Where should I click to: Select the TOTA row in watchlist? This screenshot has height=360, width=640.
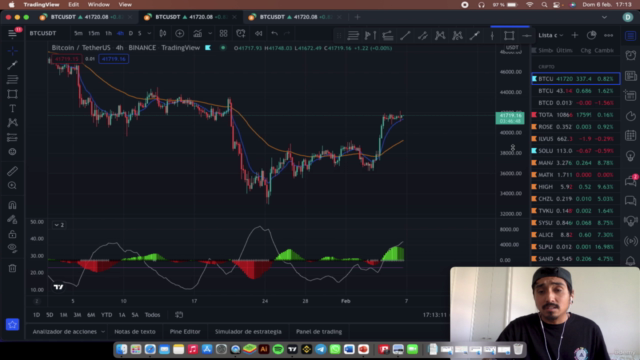[x=576, y=115]
